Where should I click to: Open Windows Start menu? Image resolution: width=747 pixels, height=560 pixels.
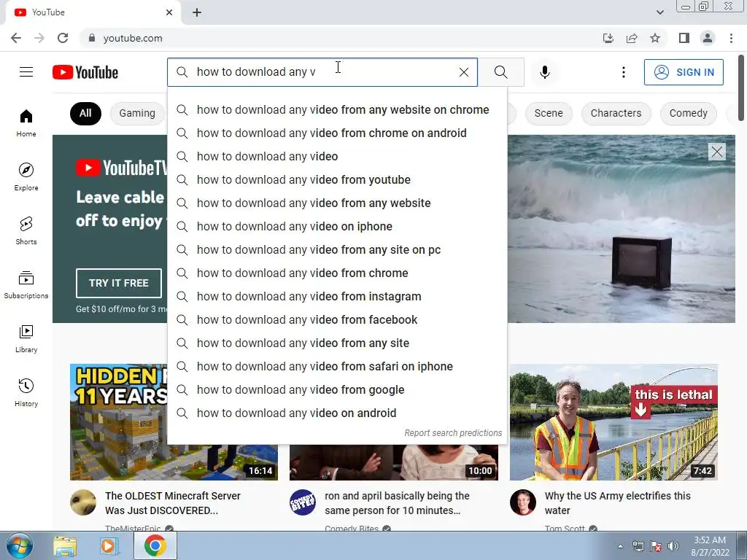click(19, 545)
